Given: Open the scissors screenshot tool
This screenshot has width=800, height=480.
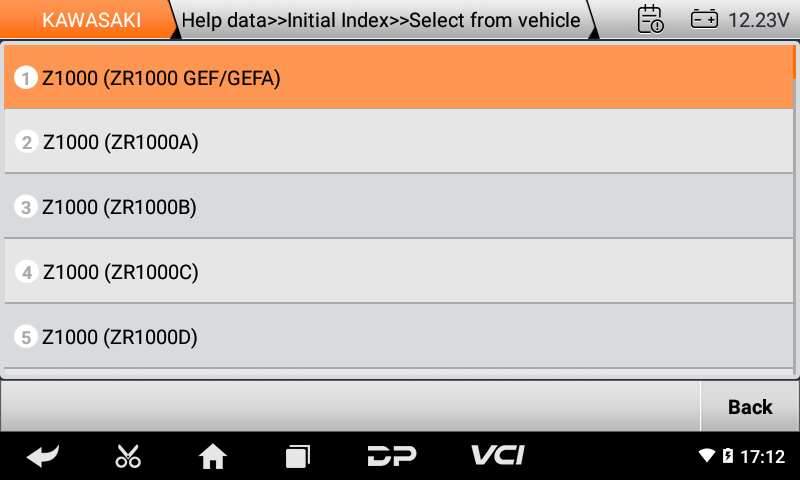Looking at the screenshot, I should [128, 456].
